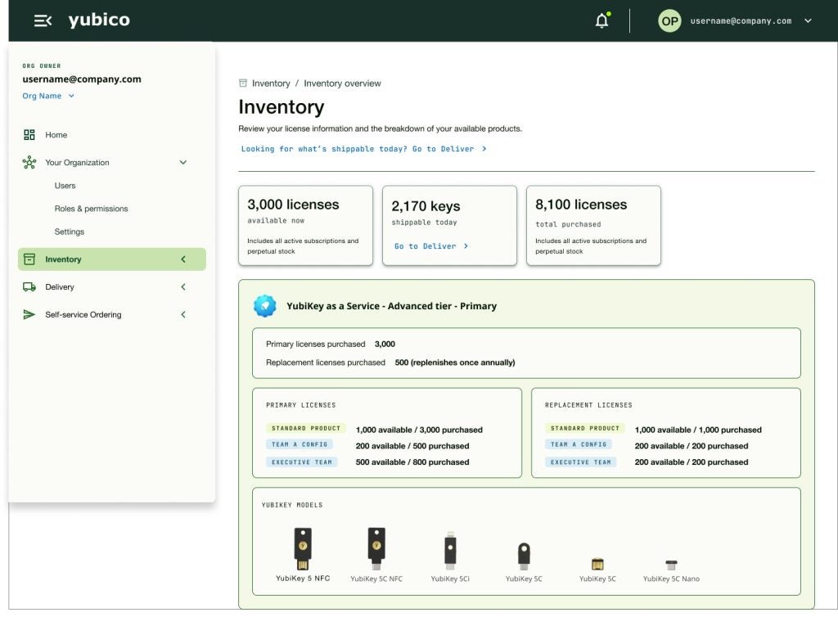Viewport: 838px width, 644px height.
Task: Click the Go to Deliver link in keys card
Action: (x=431, y=246)
